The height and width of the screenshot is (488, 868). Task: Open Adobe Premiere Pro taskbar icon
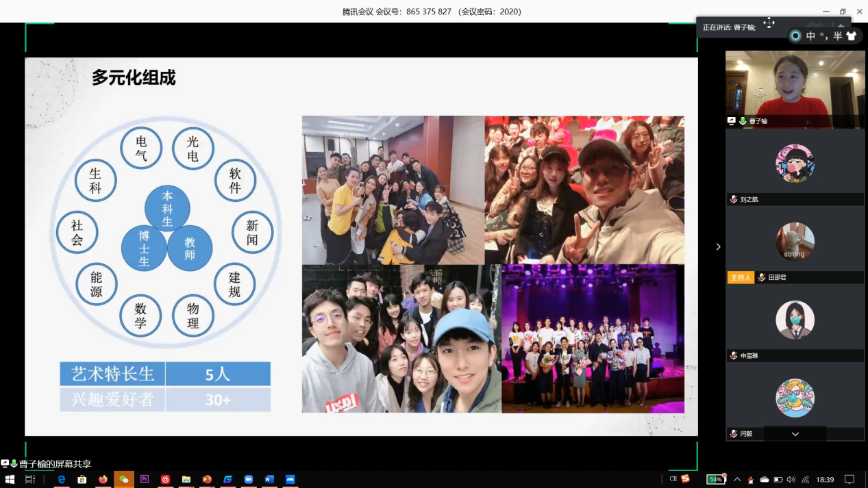[x=145, y=480]
